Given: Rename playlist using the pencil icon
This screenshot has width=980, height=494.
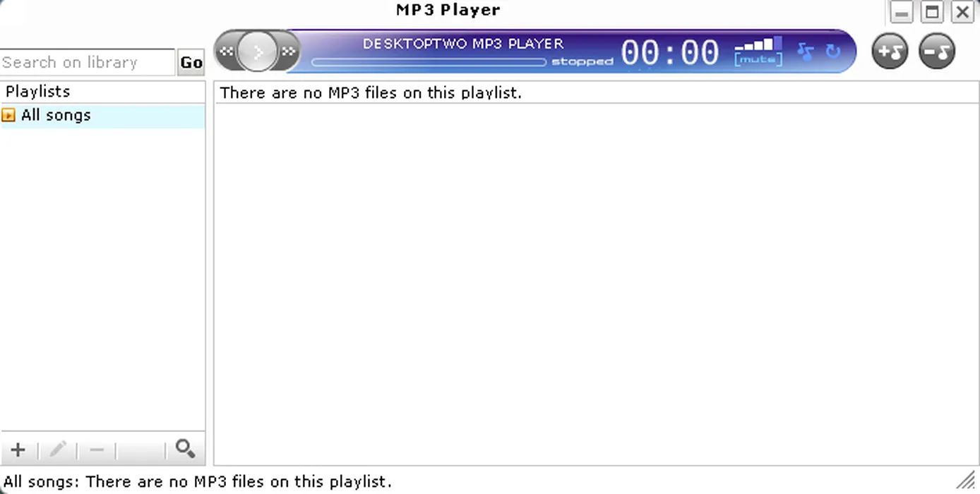Looking at the screenshot, I should 58,450.
